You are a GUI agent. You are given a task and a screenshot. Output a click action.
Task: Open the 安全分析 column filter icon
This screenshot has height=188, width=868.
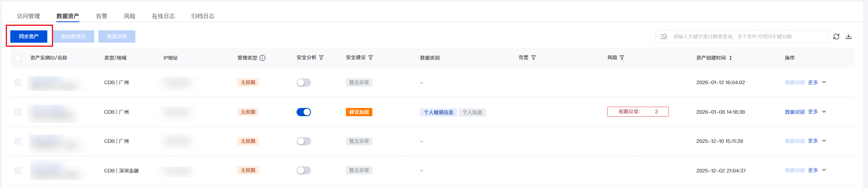coord(321,58)
